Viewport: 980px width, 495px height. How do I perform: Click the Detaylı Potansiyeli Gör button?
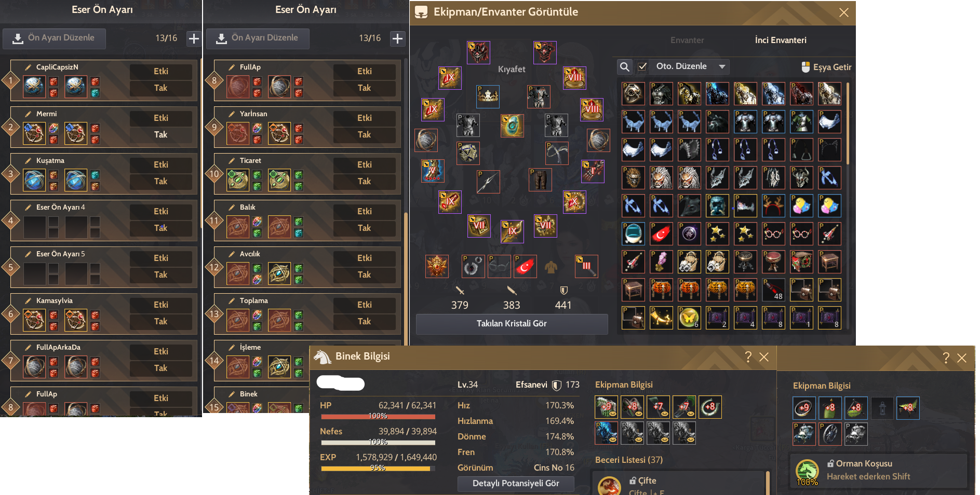click(516, 484)
